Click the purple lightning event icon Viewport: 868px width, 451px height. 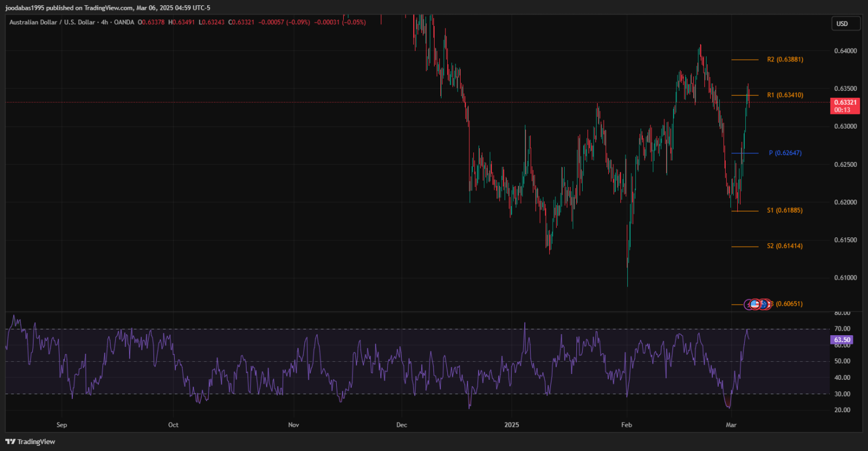[748, 304]
